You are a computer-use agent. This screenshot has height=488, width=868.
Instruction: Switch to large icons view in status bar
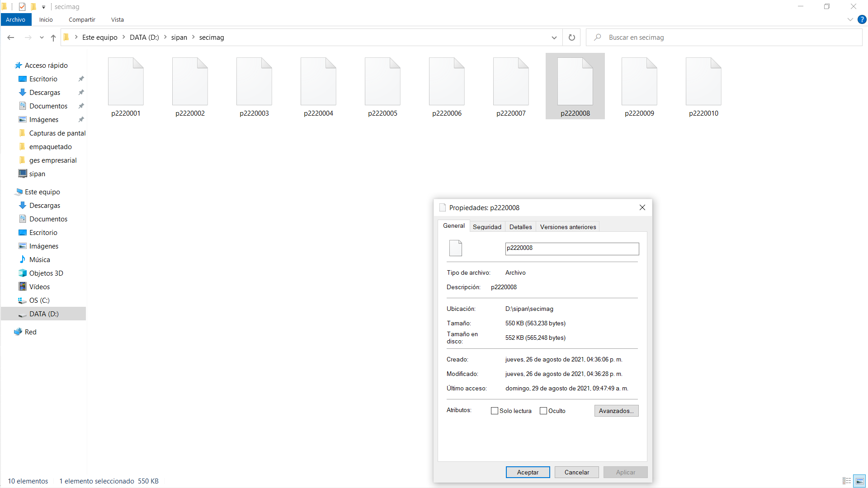click(x=859, y=481)
